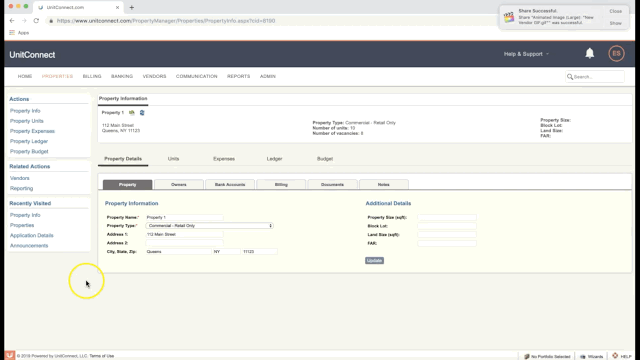
Task: Open Property Ledger in sidebar
Action: coord(29,141)
